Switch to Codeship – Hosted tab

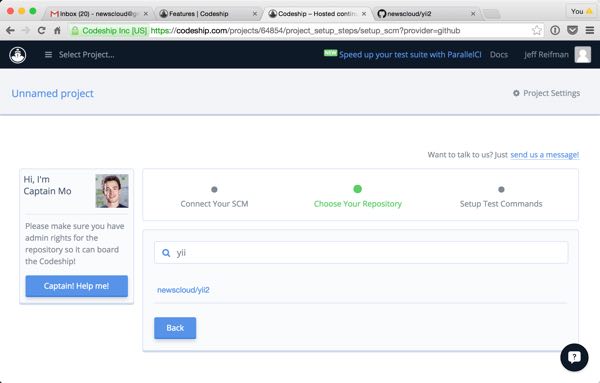[317, 13]
